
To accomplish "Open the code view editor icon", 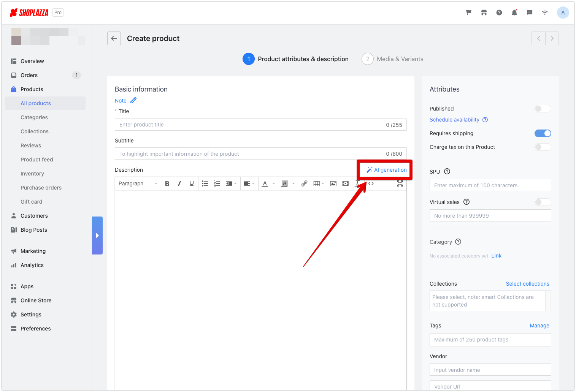I will click(x=371, y=183).
